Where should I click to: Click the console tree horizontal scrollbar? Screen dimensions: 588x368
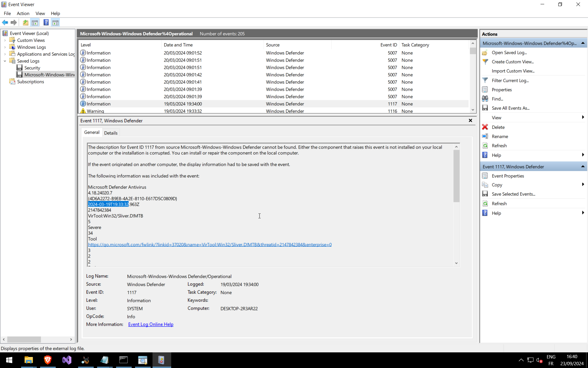24,339
